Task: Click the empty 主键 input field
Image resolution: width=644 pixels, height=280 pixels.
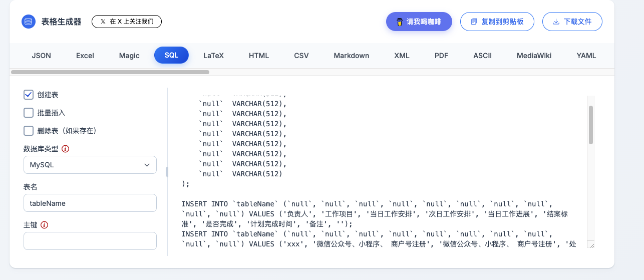Action: pos(90,241)
